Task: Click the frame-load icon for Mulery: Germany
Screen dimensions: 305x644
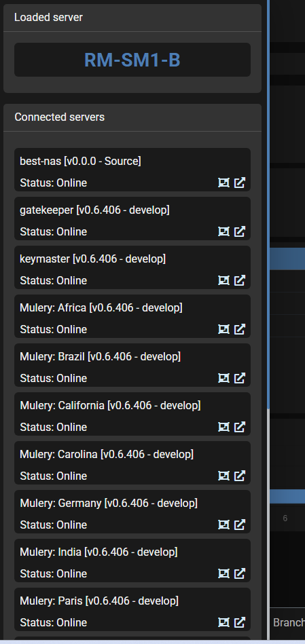Action: (223, 525)
